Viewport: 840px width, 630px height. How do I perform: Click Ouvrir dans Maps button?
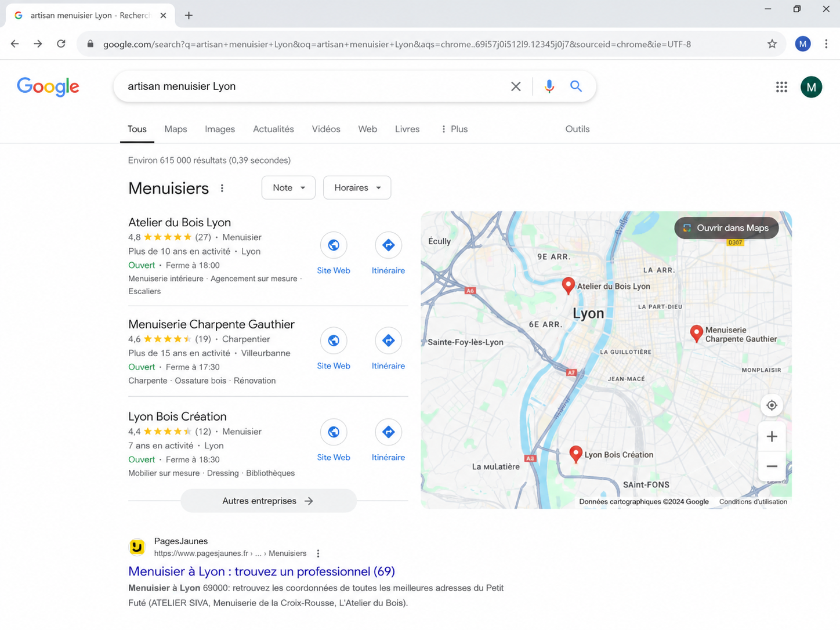click(x=726, y=228)
